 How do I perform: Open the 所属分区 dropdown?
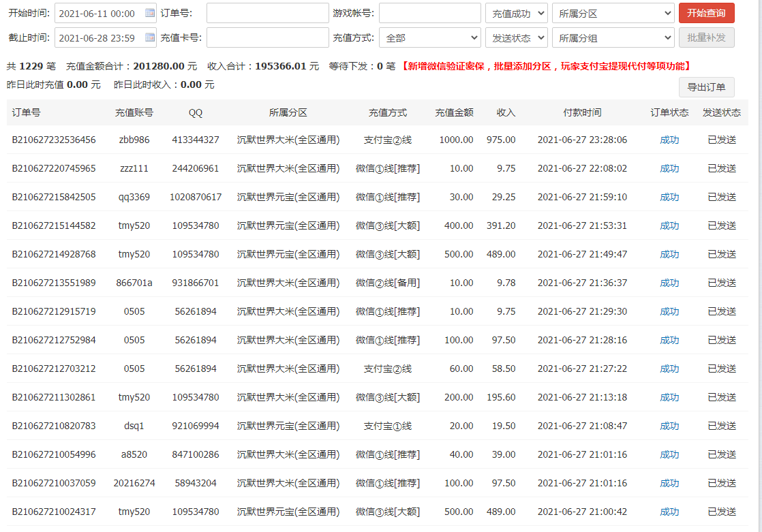coord(613,13)
